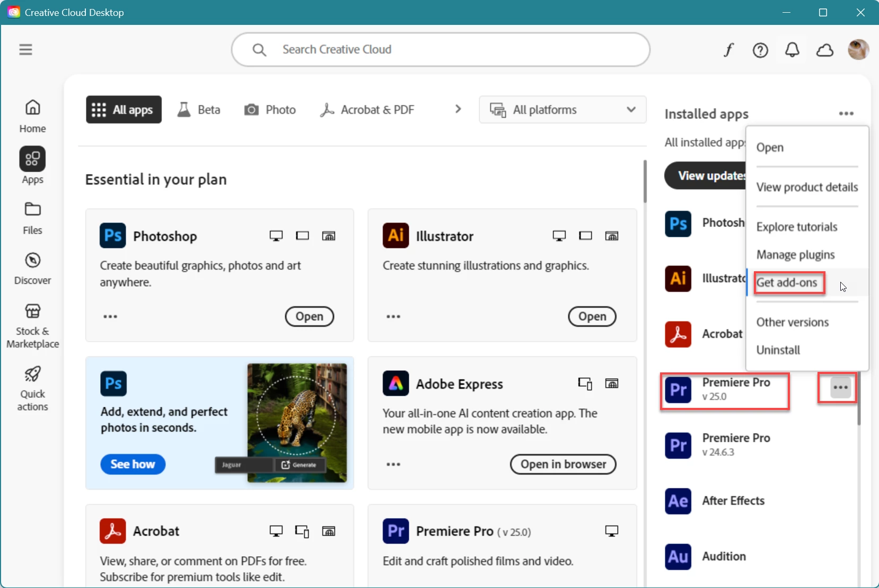Show more category tabs with chevron
This screenshot has height=588, width=879.
point(458,109)
